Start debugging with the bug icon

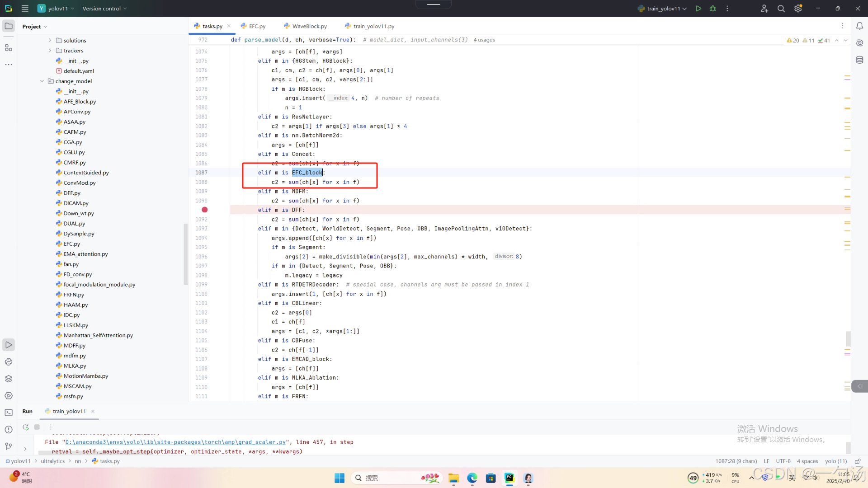(713, 9)
